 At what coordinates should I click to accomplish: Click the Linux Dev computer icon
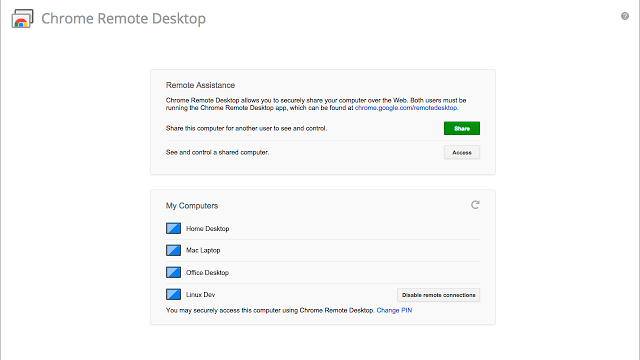coord(173,294)
